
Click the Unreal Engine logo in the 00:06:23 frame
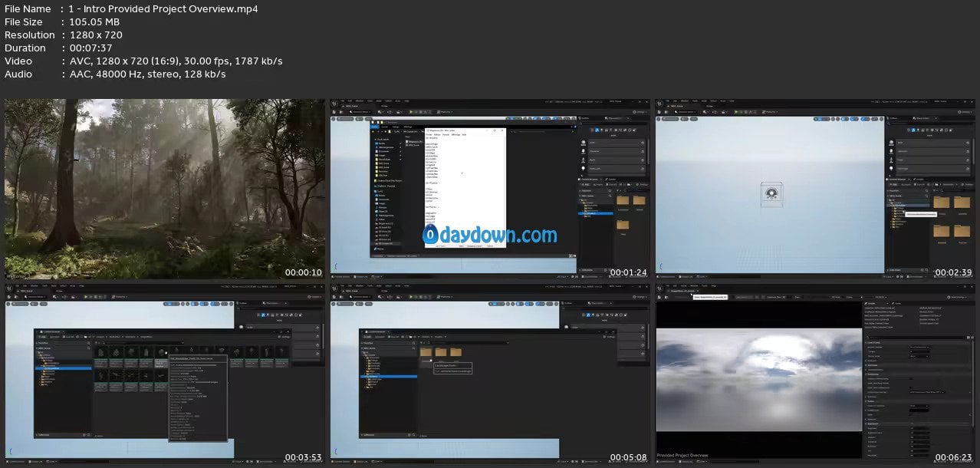(661, 288)
